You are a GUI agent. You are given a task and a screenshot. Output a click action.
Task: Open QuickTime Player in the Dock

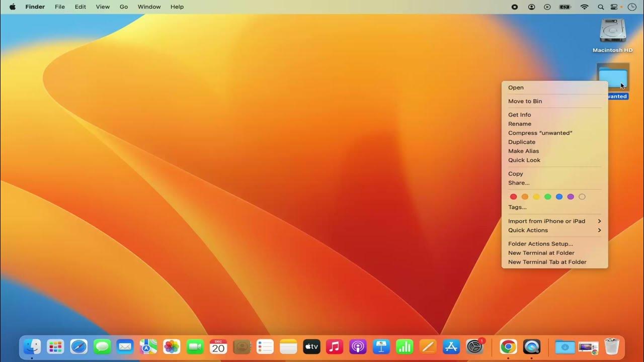(532, 346)
